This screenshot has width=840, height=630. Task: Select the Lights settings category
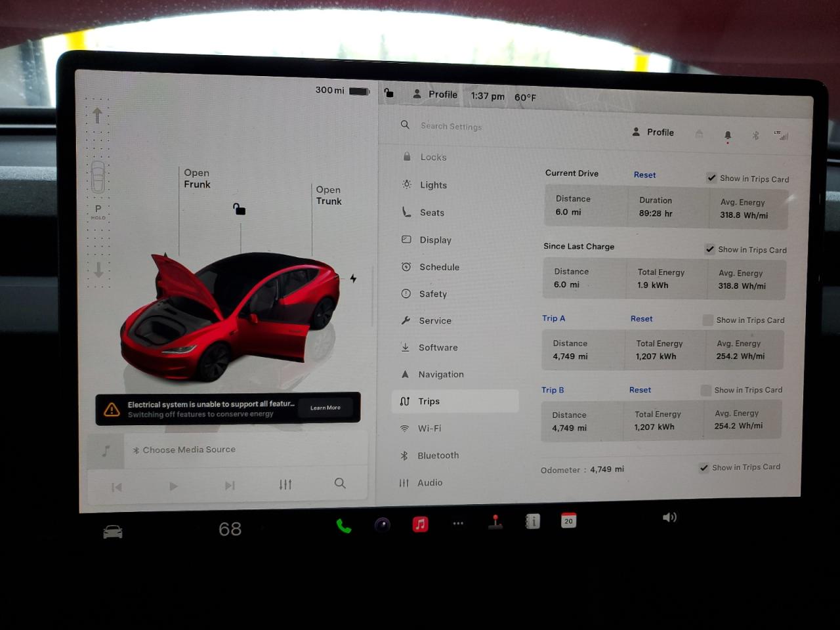pyautogui.click(x=432, y=184)
